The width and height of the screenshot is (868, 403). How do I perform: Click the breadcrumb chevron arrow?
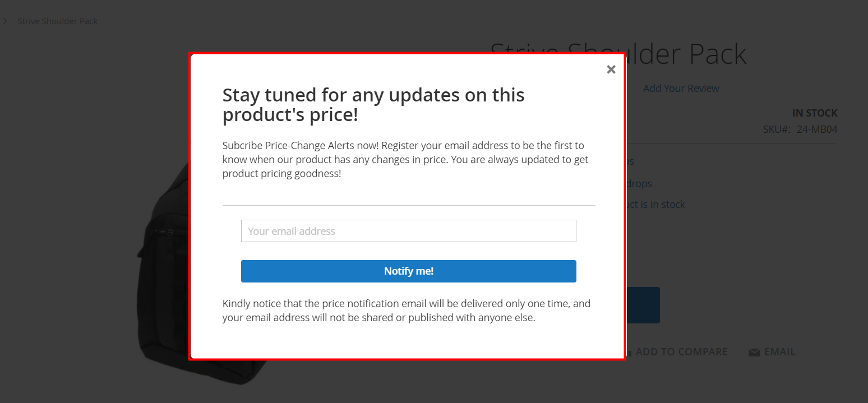pos(5,21)
